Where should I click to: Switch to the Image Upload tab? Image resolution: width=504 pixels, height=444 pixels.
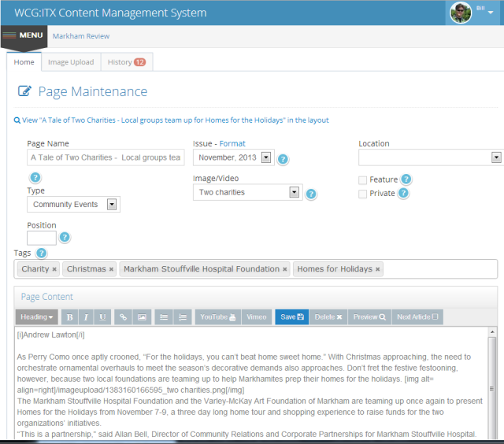point(71,62)
